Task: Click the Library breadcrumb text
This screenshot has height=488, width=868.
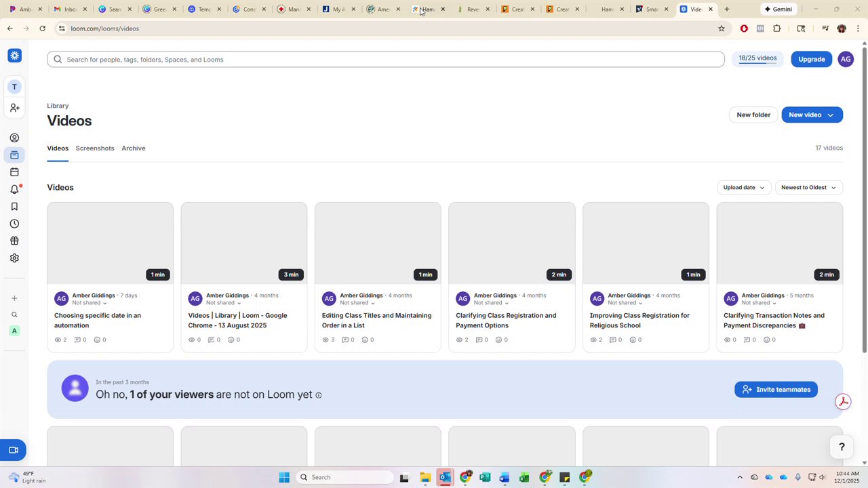Action: [58, 106]
